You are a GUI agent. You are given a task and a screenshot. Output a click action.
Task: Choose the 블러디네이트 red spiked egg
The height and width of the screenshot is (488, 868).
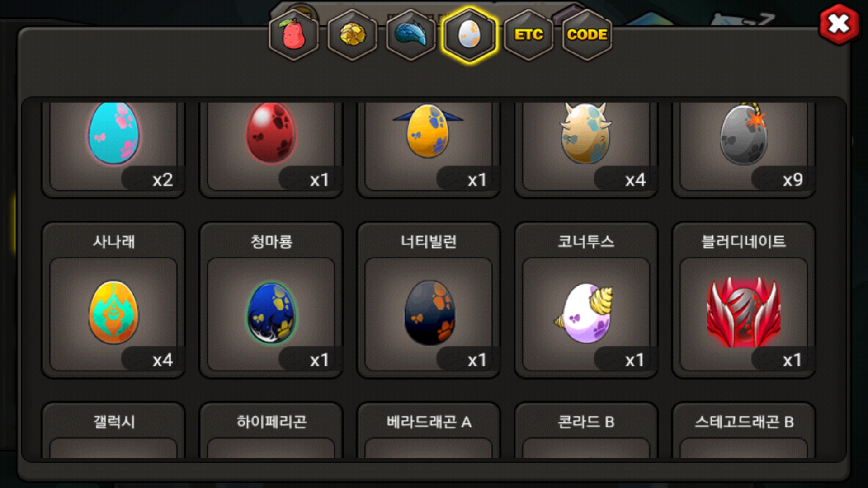[744, 300]
